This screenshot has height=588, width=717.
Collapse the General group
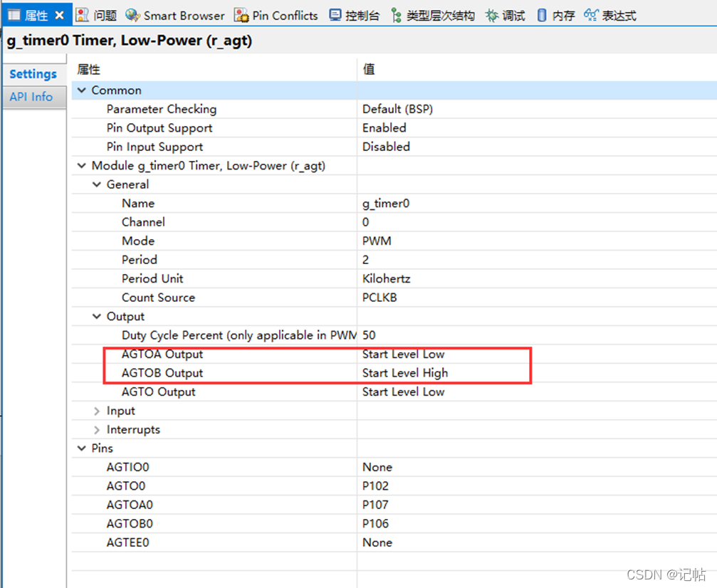[97, 184]
